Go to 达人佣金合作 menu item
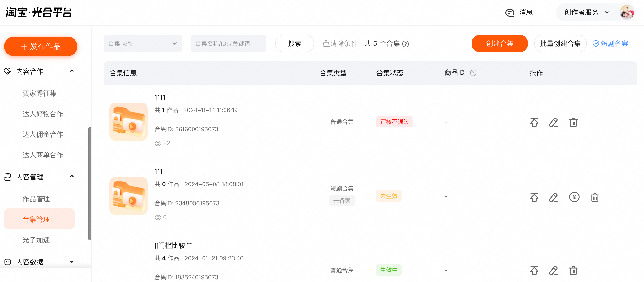 point(43,134)
